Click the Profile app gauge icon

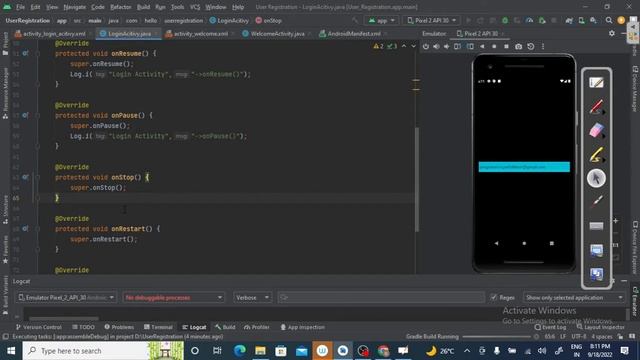tap(529, 20)
